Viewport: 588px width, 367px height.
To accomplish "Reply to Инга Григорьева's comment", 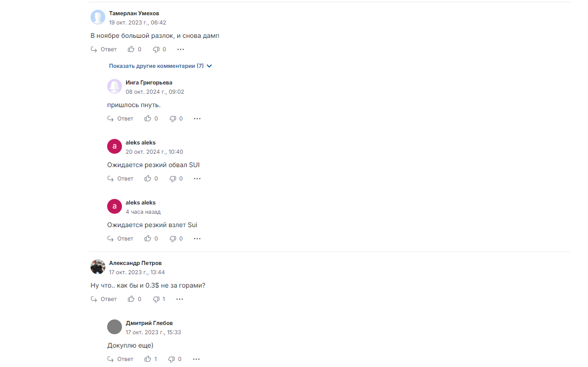I will [x=120, y=119].
